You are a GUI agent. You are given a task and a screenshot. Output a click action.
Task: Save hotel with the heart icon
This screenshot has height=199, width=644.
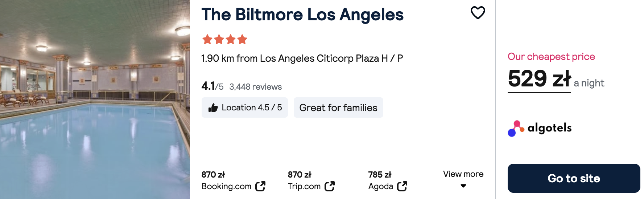tap(478, 13)
